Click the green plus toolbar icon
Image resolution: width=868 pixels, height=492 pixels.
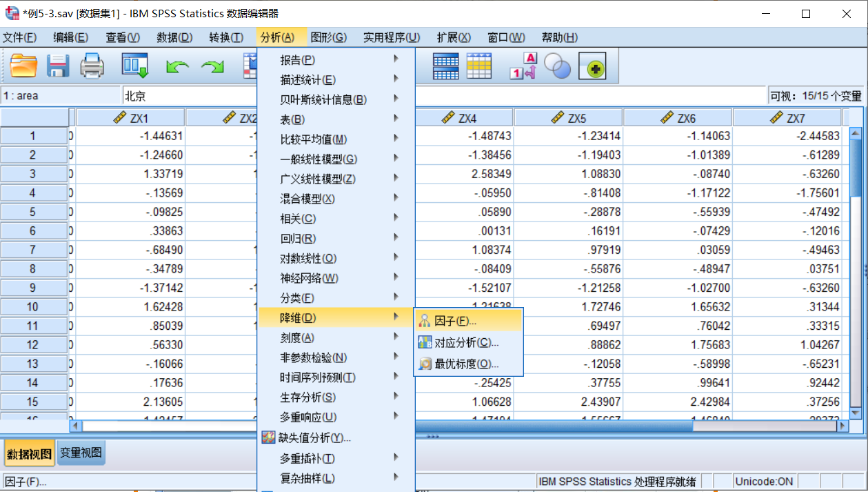(592, 66)
